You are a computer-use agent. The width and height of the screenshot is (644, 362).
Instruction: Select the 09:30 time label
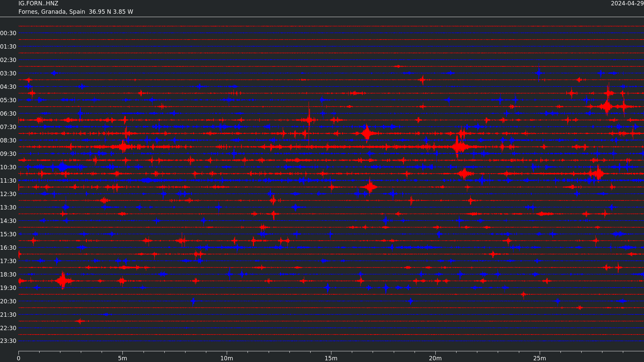8,154
